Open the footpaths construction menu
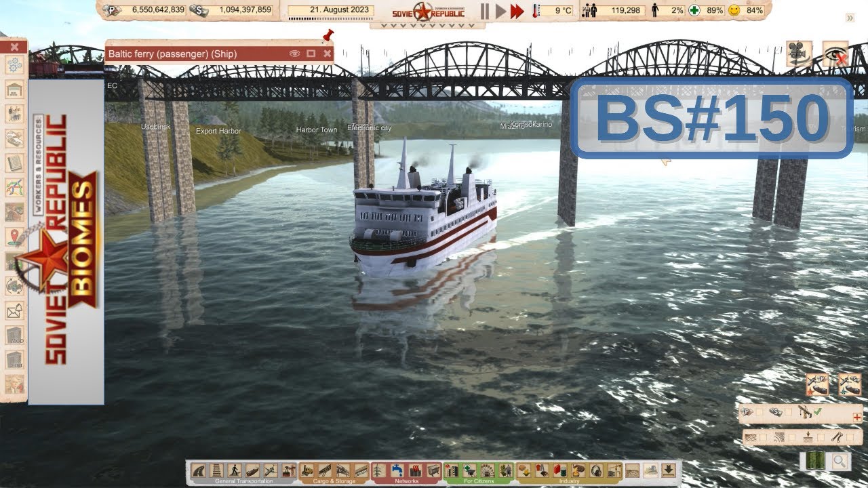The width and height of the screenshot is (868, 488). point(234,470)
